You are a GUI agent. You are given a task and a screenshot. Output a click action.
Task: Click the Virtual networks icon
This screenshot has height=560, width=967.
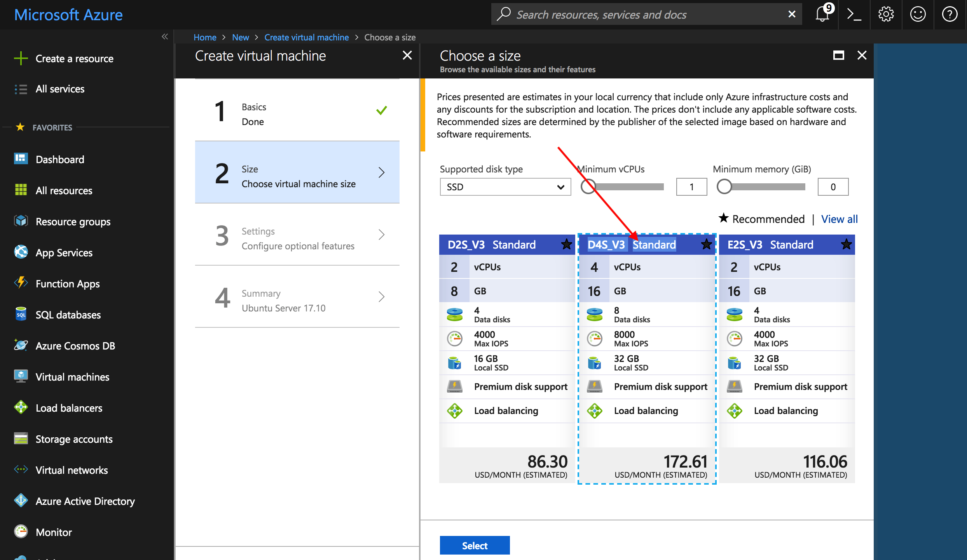pos(21,470)
